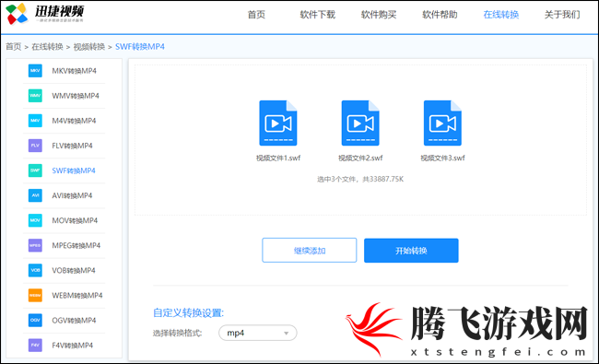The height and width of the screenshot is (364, 599).
Task: Click the WEBM format icon in sidebar
Action: pos(35,295)
